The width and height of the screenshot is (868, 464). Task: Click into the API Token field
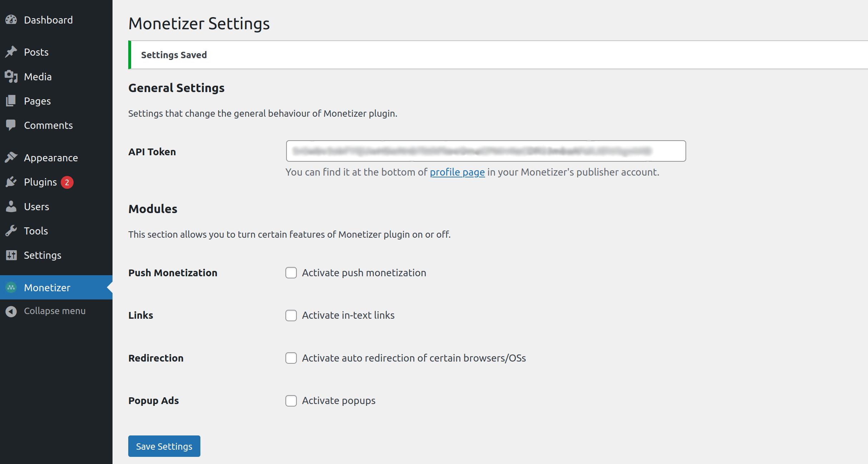pyautogui.click(x=485, y=151)
